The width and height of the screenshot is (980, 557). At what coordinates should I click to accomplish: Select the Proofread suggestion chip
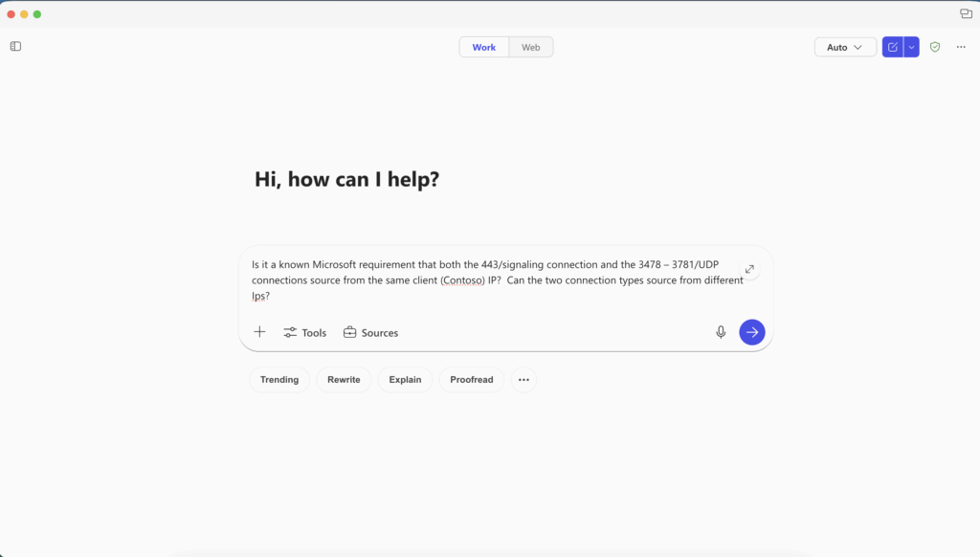[x=472, y=380]
